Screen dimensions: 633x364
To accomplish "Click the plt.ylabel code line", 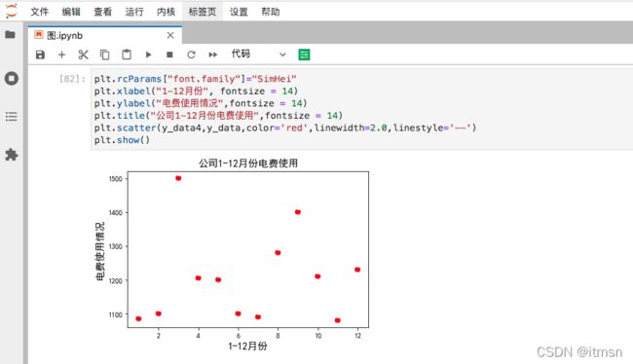I will pyautogui.click(x=201, y=103).
